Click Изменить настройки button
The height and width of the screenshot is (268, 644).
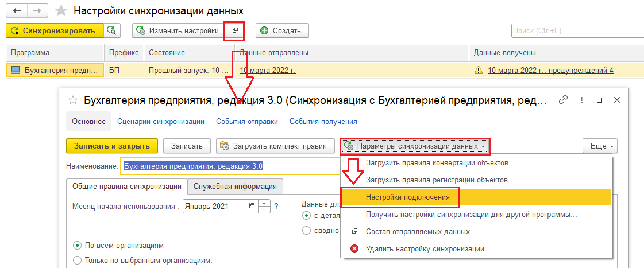178,30
